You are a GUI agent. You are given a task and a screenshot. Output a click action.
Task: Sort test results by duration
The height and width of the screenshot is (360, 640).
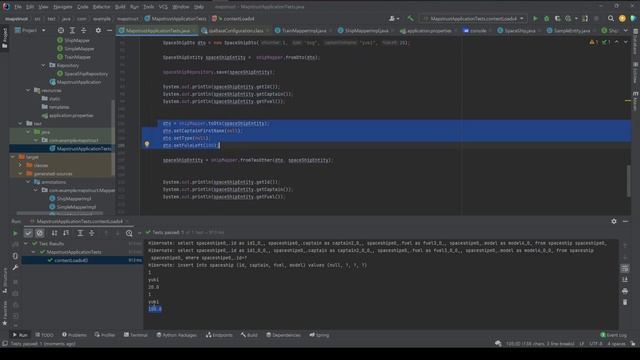point(66,233)
